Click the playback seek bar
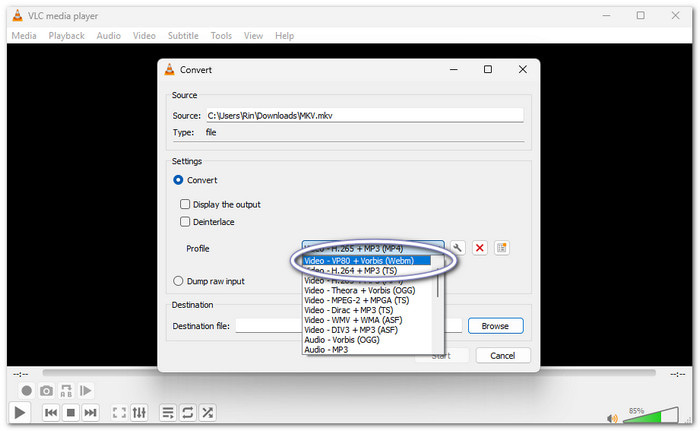Screen dimensions: 700x431 tap(349, 372)
